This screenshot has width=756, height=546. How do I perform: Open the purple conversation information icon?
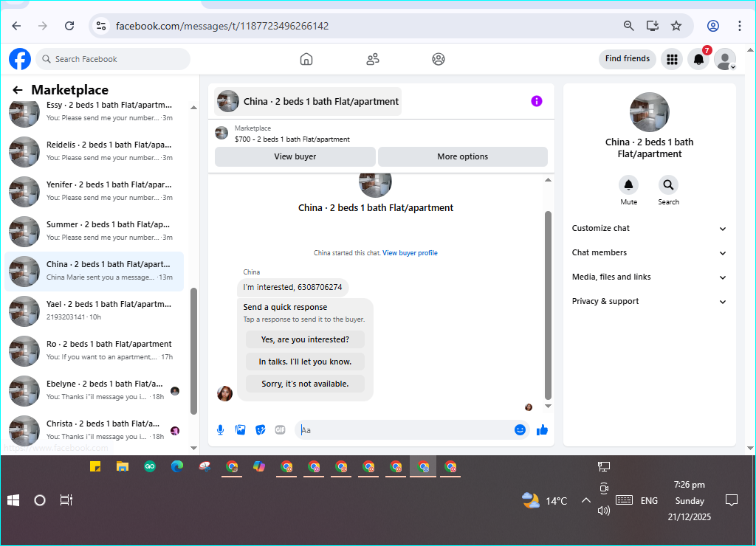pos(537,101)
